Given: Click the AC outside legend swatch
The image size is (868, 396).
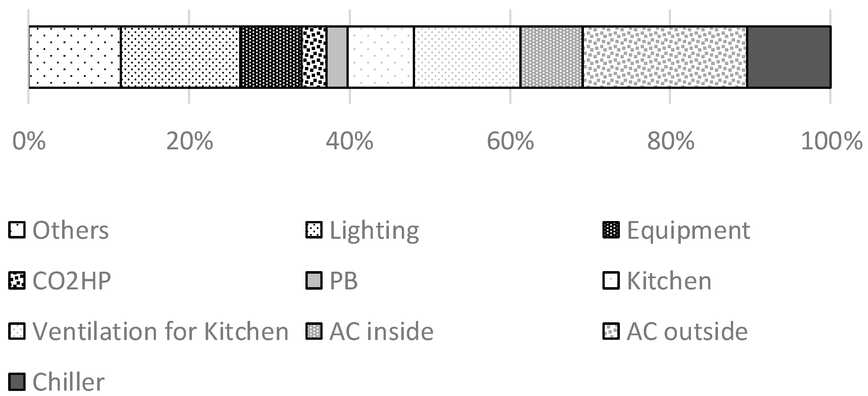Looking at the screenshot, I should [611, 331].
